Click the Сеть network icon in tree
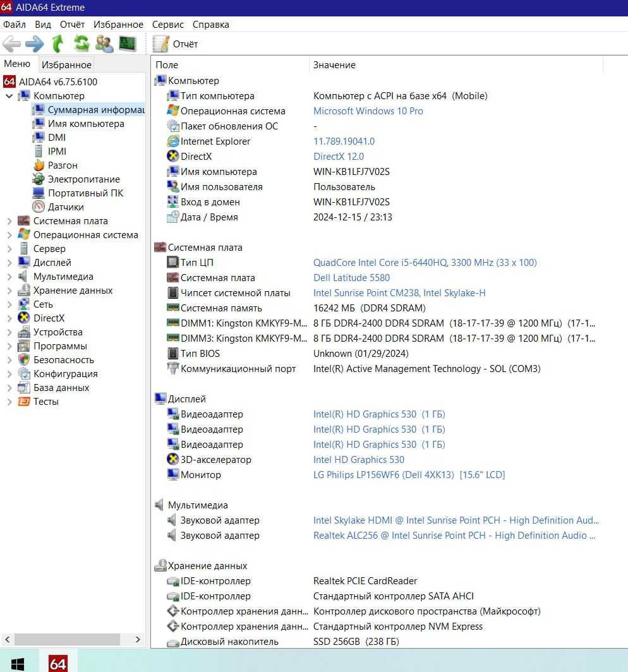Image resolution: width=628 pixels, height=672 pixels. point(24,304)
